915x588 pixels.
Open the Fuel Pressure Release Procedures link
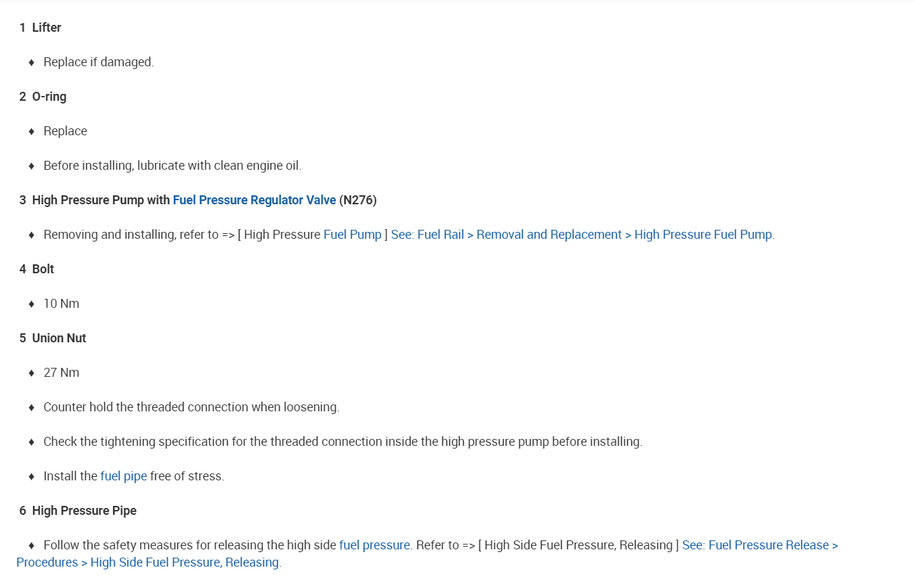[x=759, y=545]
